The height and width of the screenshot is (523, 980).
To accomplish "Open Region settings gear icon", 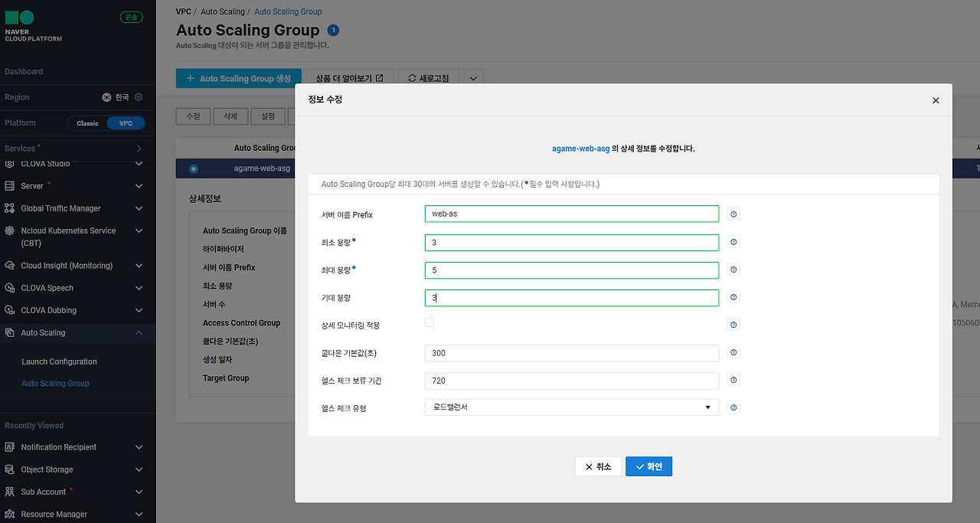I will 139,97.
